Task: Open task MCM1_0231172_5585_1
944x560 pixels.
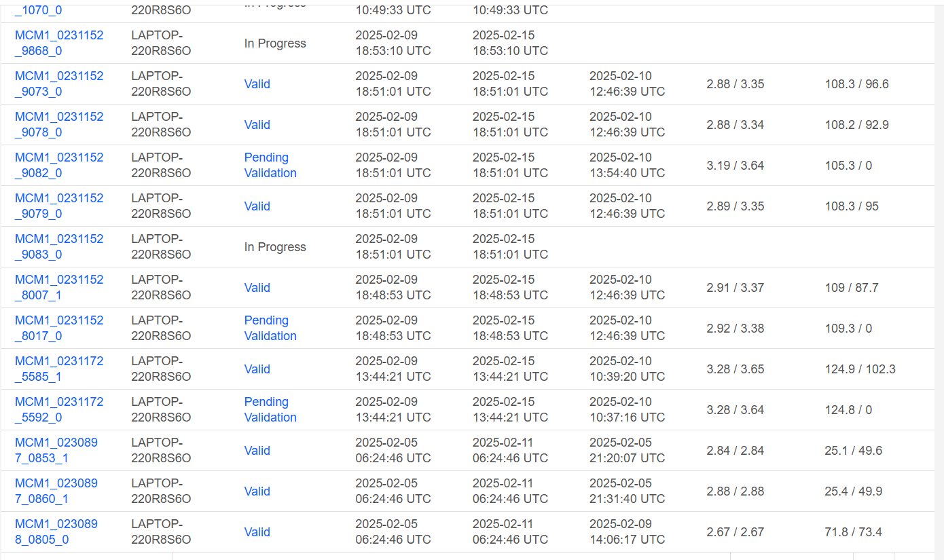Action: [59, 369]
